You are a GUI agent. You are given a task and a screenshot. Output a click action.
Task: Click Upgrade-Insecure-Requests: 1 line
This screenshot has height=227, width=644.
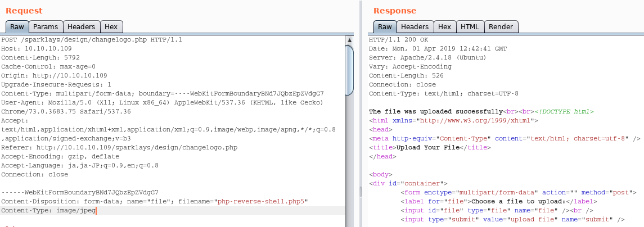(x=56, y=84)
